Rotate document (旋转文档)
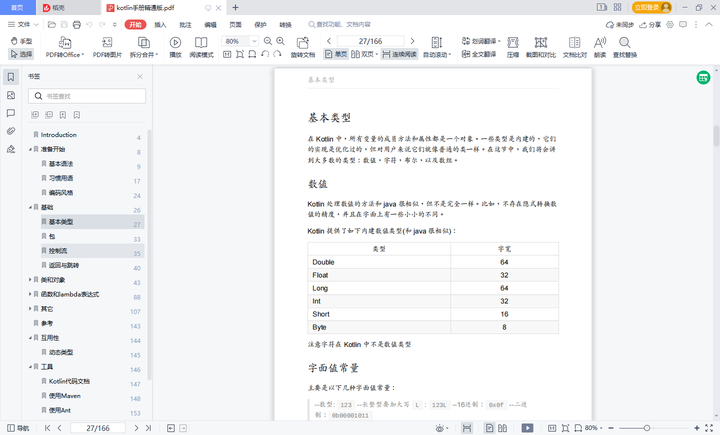The height and width of the screenshot is (435, 720). click(303, 47)
